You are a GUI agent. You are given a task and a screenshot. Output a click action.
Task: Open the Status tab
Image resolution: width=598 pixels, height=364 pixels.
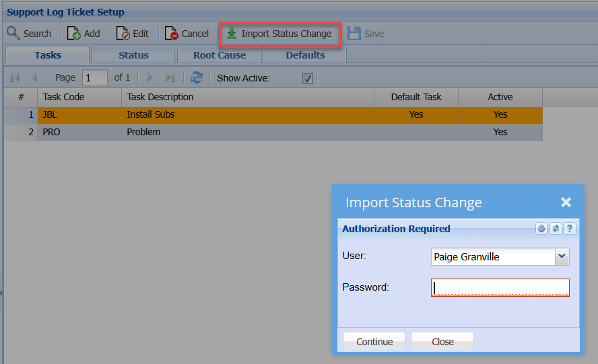pos(133,55)
